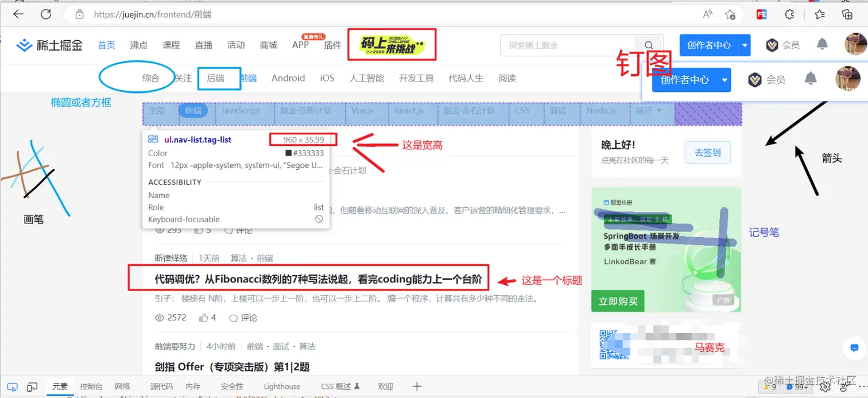This screenshot has width=868, height=398.
Task: Select the 全部 tag
Action: tap(157, 110)
